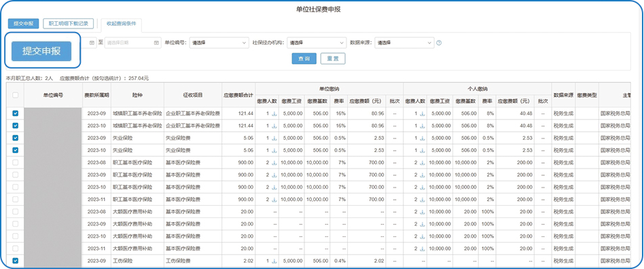Open the 数据来源 dropdown
Viewport: 644px width, 269px height.
click(x=404, y=42)
